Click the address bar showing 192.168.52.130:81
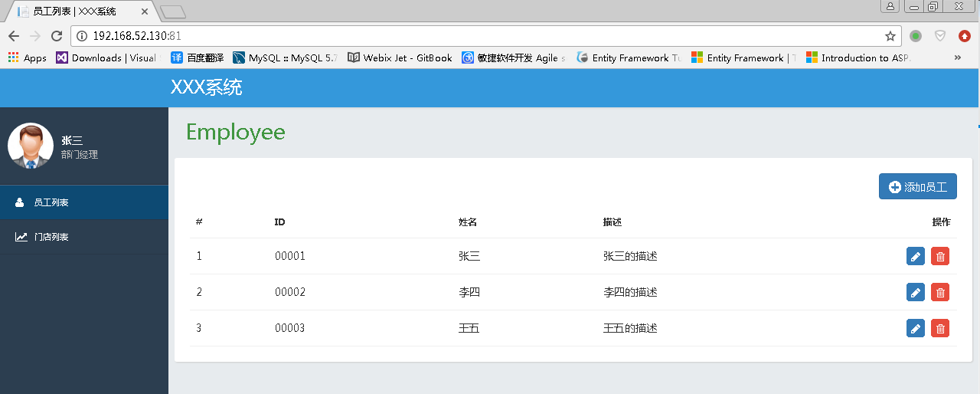Screen dimensions: 980x394 click(x=485, y=36)
